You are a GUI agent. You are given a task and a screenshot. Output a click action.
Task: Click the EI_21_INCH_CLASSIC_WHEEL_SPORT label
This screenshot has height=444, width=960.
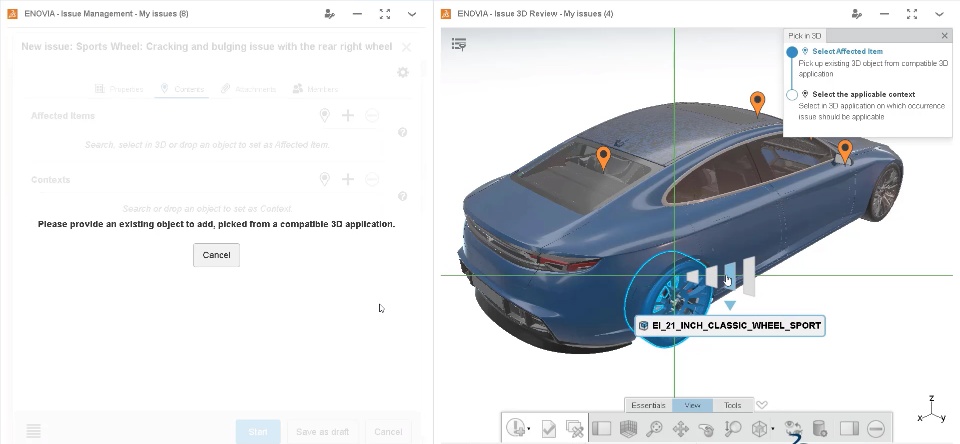[730, 326]
